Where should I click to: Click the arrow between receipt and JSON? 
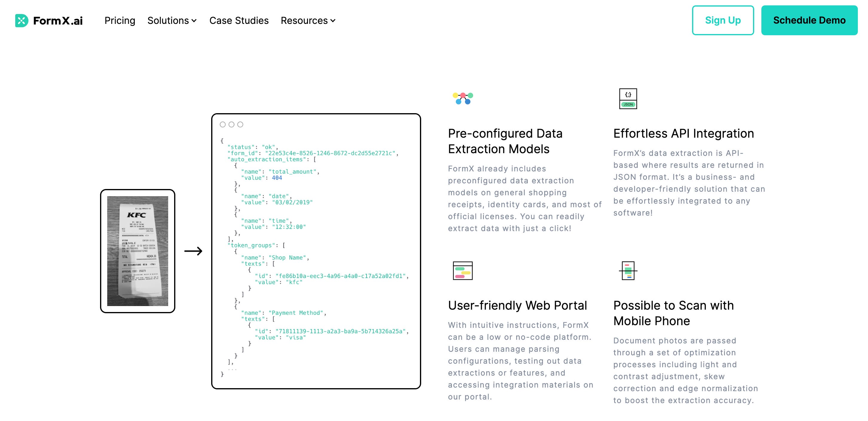pyautogui.click(x=193, y=251)
